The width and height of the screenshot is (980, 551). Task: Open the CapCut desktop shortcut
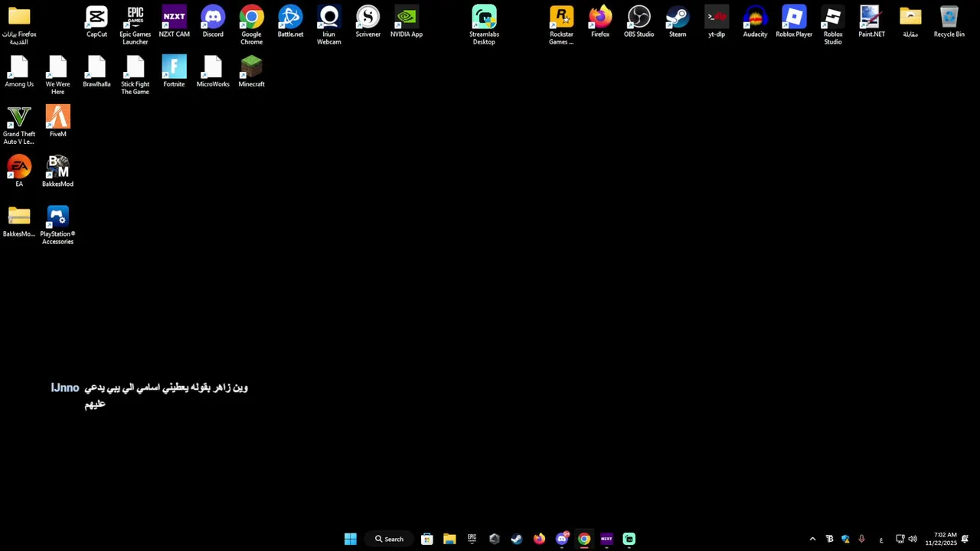click(x=96, y=22)
